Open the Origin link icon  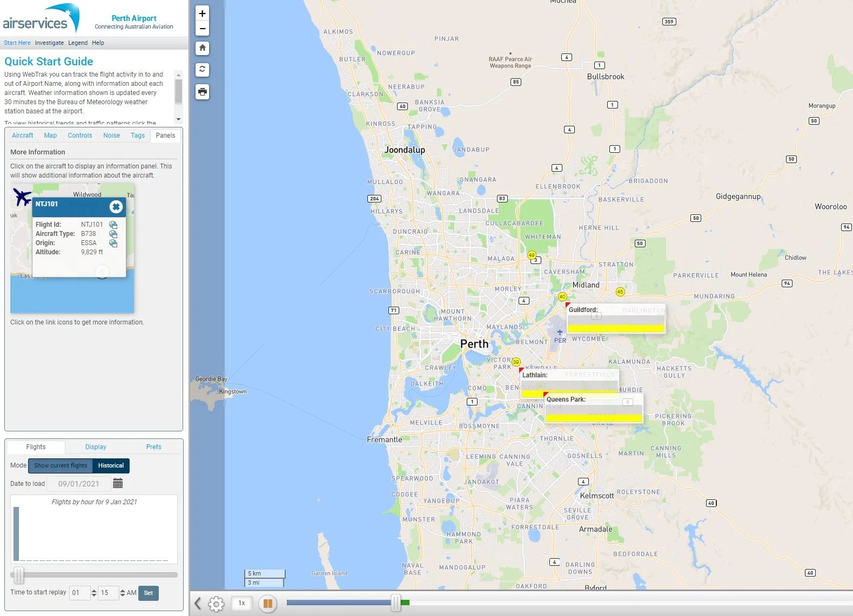click(x=113, y=243)
